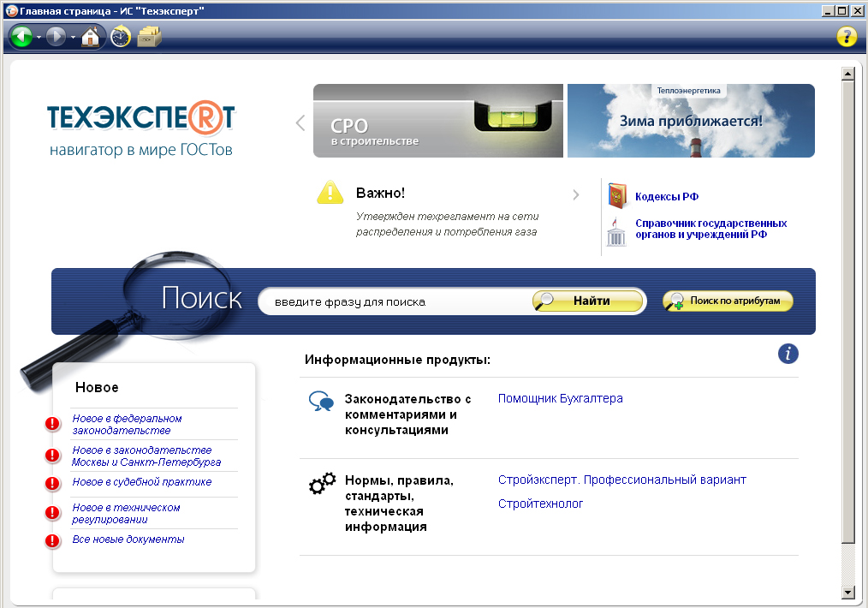Click the gears icon for Нормы, правила
The height and width of the screenshot is (608, 868).
pos(322,484)
